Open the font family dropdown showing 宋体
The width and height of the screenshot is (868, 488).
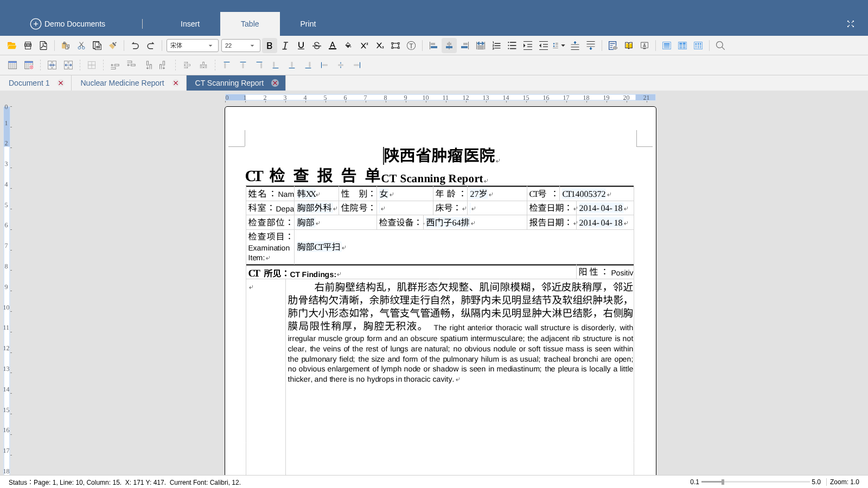193,46
